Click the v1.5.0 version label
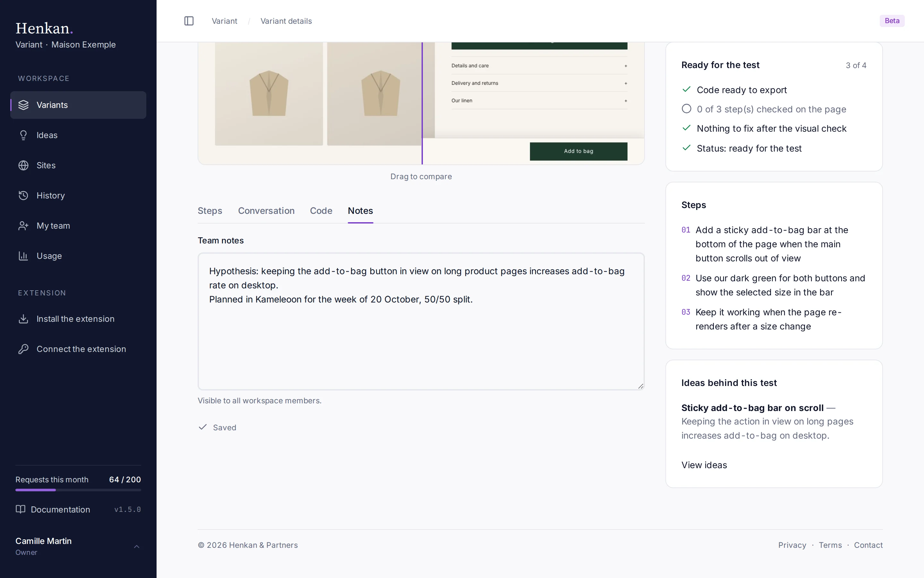 coord(127,509)
